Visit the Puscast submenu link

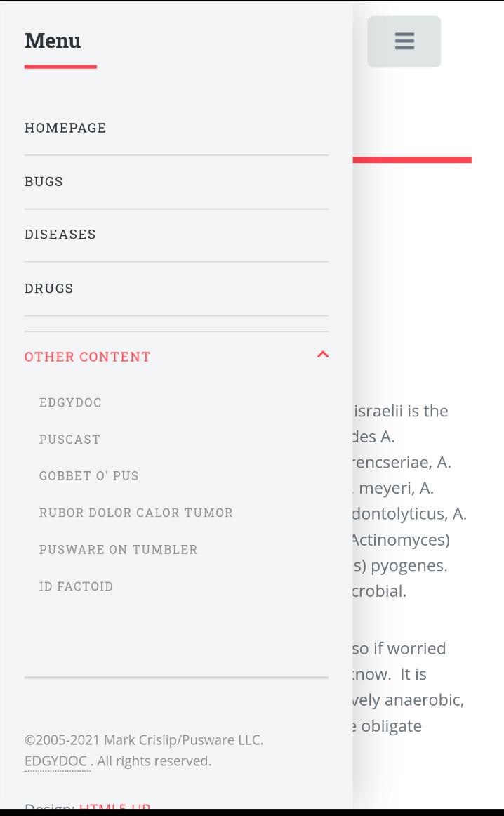point(69,440)
